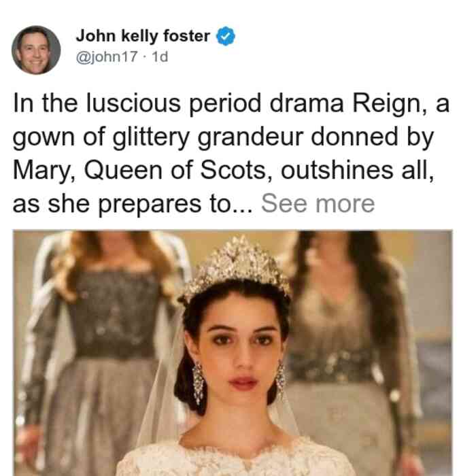Click the tweet text mentioning Reign
The width and height of the screenshot is (476, 476).
point(231,154)
